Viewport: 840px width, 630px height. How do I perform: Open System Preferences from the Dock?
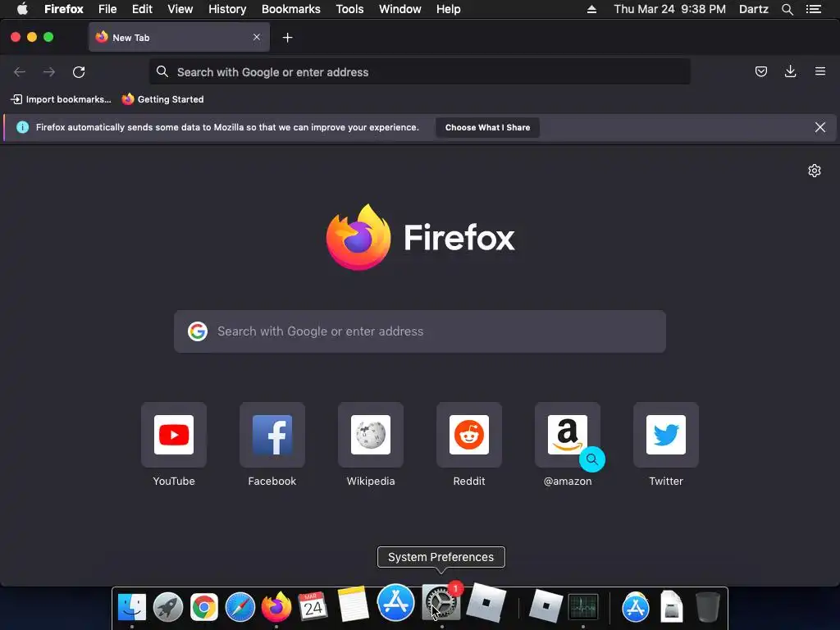(x=441, y=602)
